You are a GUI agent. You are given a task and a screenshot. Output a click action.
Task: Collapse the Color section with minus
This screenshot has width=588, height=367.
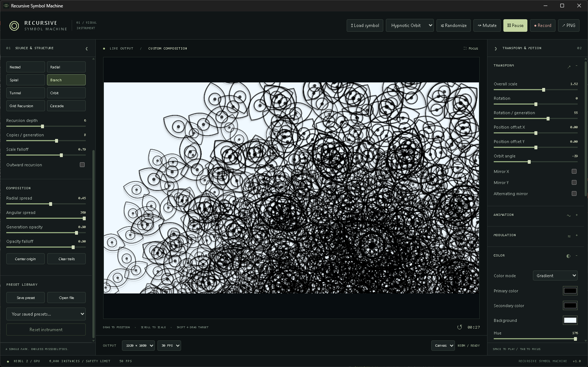(x=577, y=255)
